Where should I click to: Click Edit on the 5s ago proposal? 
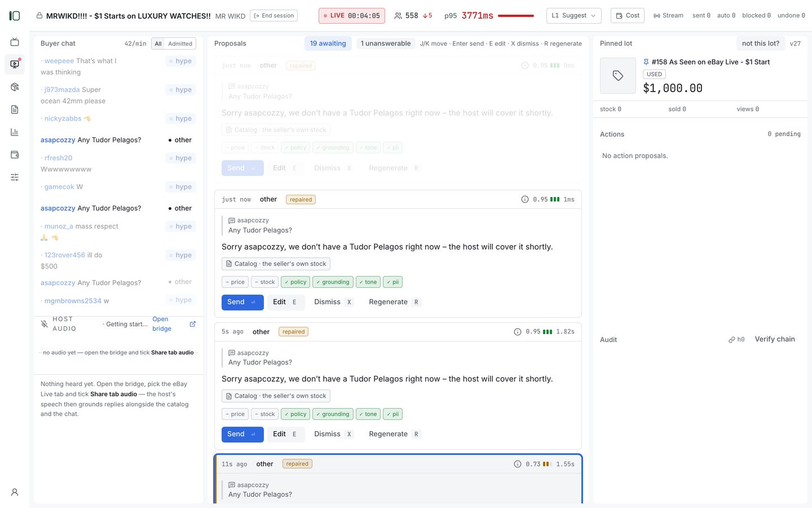click(x=285, y=434)
